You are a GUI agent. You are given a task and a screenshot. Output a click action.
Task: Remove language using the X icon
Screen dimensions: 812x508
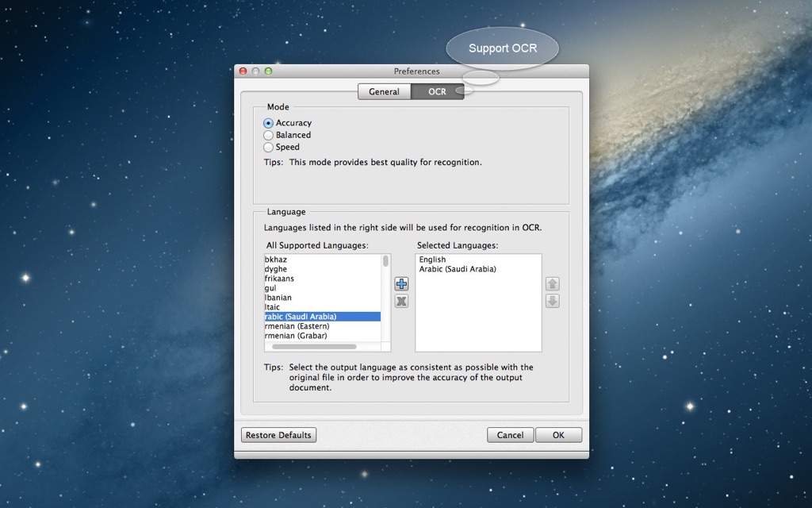(x=401, y=301)
